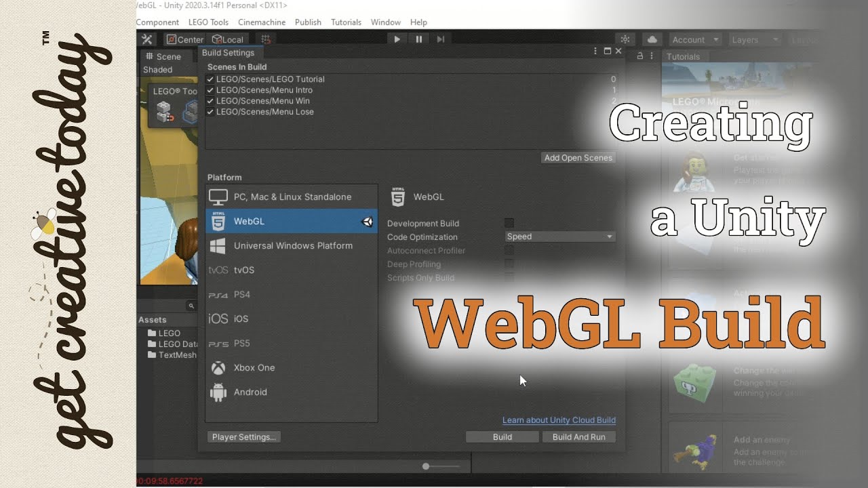Open the TextMesh assets folder
The width and height of the screenshot is (868, 488).
172,354
